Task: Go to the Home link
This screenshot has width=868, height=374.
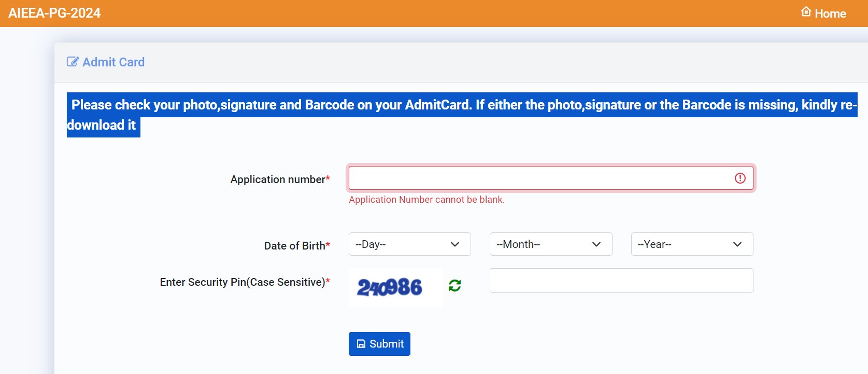Action: [823, 13]
